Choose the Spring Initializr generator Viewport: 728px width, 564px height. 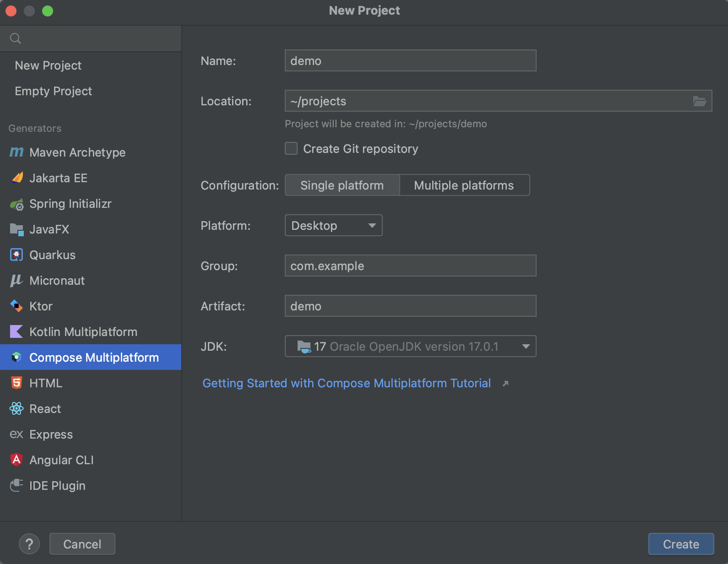coord(91,204)
